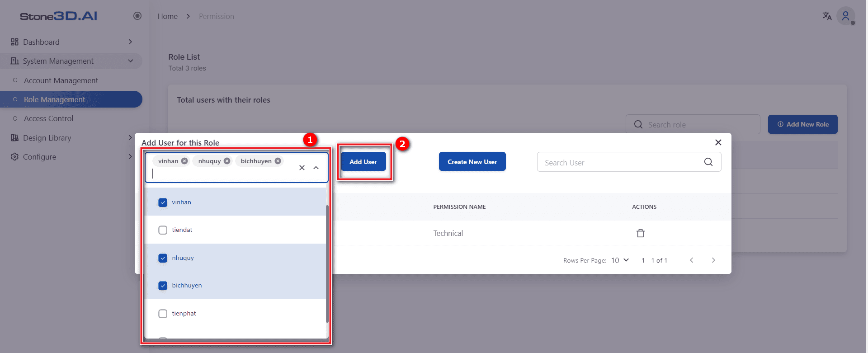Viewport: 868px width, 353px height.
Task: Open the language translate icon
Action: [827, 16]
